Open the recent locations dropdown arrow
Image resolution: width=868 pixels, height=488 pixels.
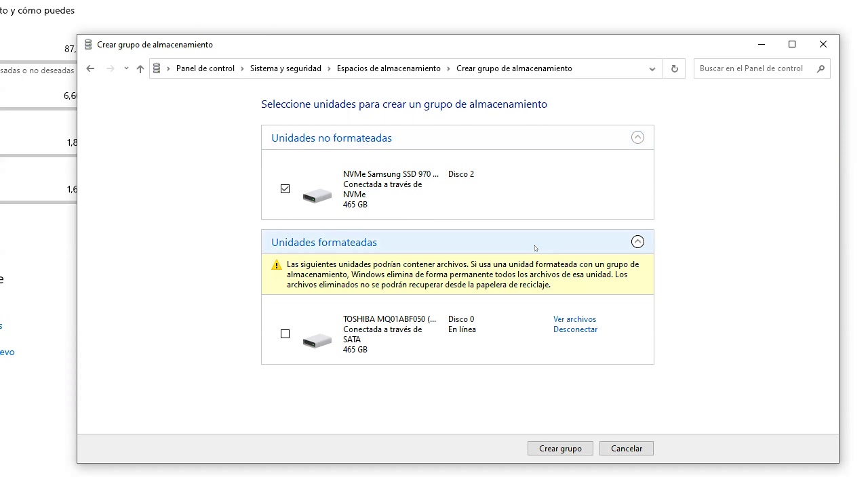[126, 68]
